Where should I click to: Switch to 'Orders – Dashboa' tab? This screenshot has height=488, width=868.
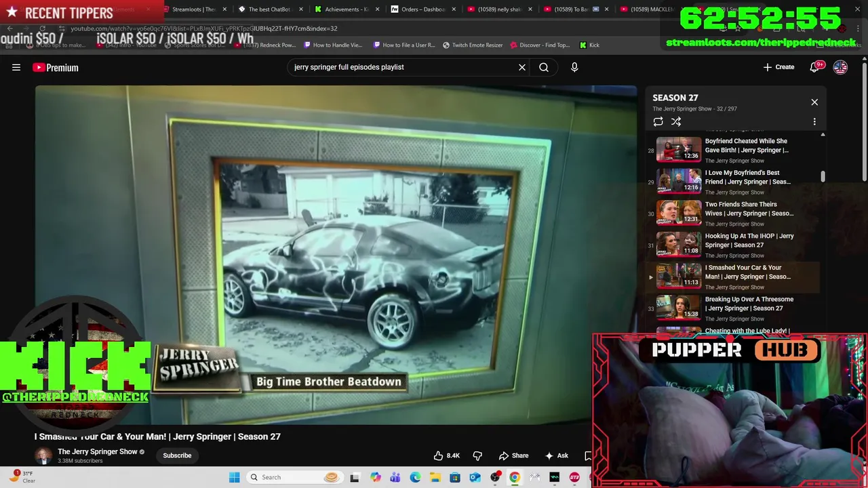pos(422,9)
